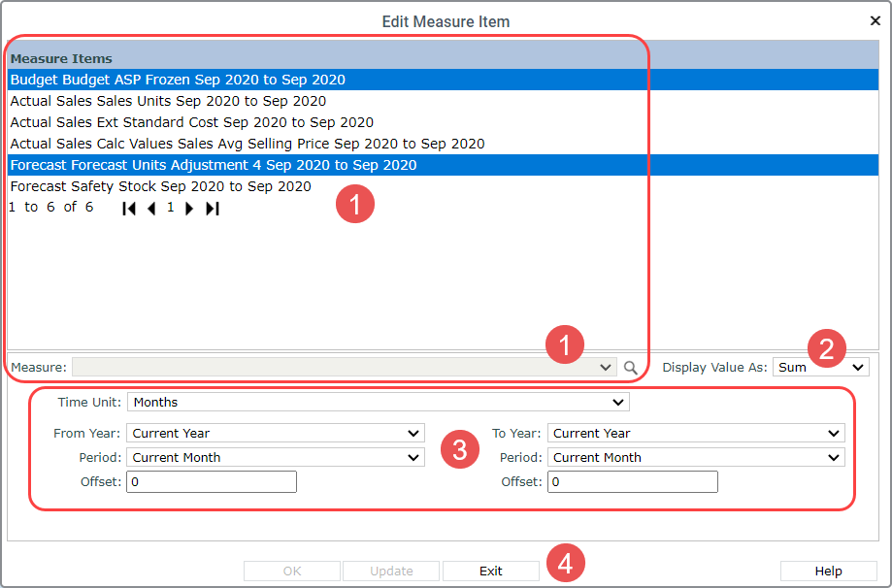Select Actual Sales Ext Standard Cost row
Viewport: 892px width, 588px height.
coord(444,122)
